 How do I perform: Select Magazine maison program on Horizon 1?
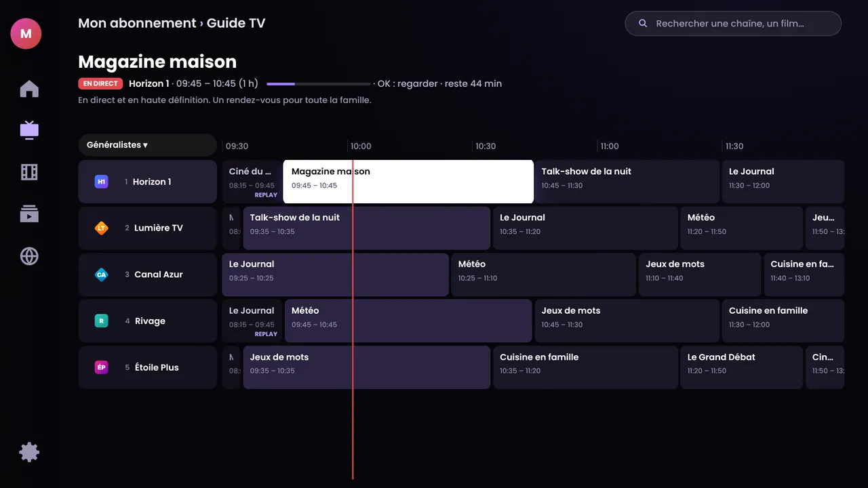click(x=408, y=182)
